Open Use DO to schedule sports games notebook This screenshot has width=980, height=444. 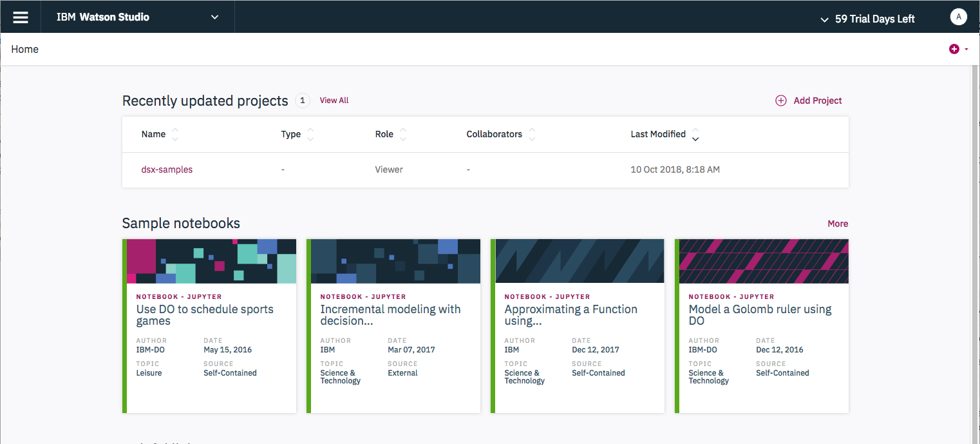pyautogui.click(x=205, y=315)
